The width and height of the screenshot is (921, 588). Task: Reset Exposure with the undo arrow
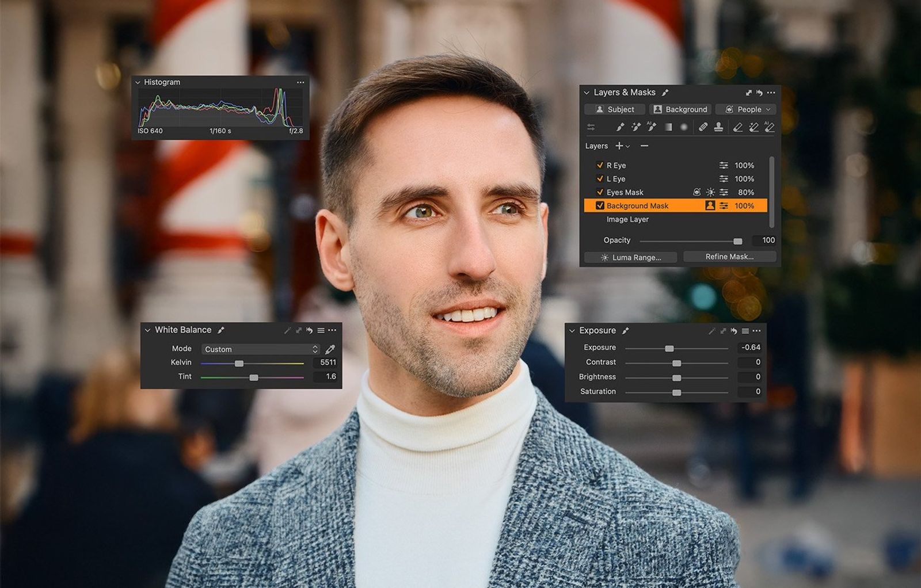pos(734,331)
